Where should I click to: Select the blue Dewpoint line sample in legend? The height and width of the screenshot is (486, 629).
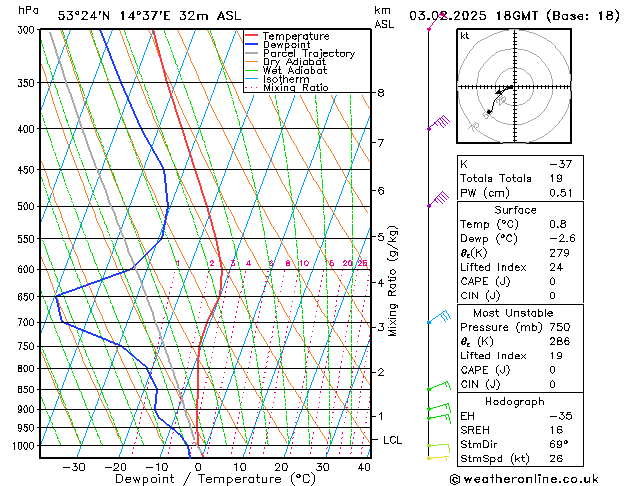tap(252, 45)
